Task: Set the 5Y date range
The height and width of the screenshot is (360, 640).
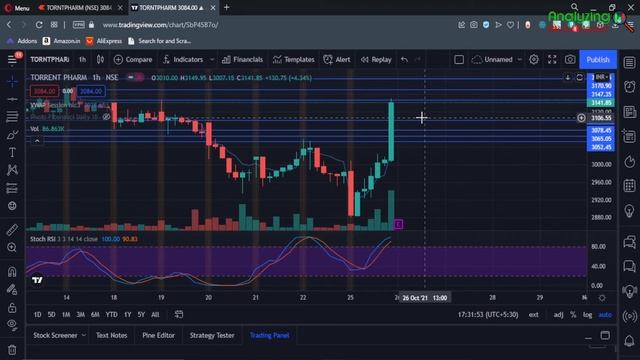Action: tap(141, 315)
